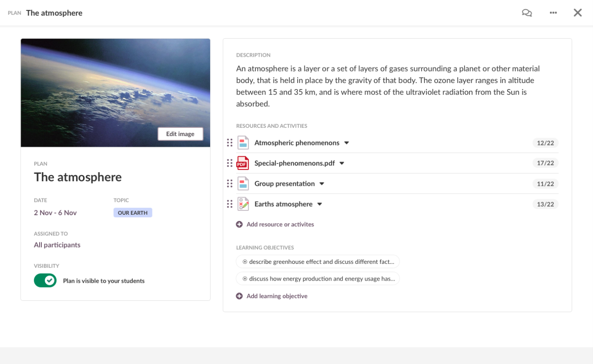Click the 2 Nov - 6 Nov date
This screenshot has height=364, width=593.
tap(55, 213)
